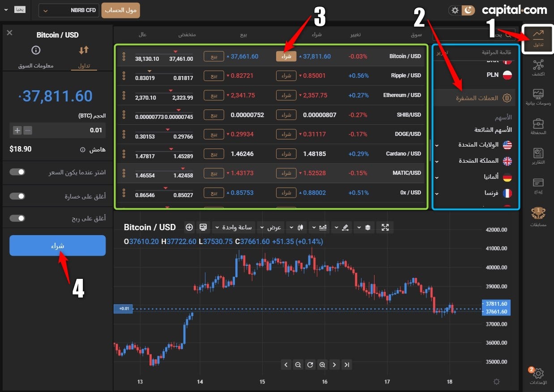Toggle 'اشتر عندما يكون السعر' switch
The height and width of the screenshot is (392, 554).
(x=17, y=172)
